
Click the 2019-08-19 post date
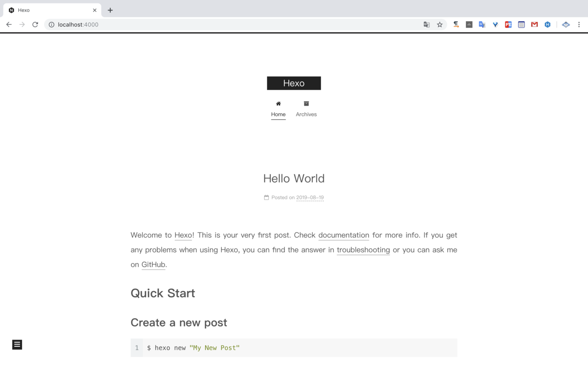[310, 197]
